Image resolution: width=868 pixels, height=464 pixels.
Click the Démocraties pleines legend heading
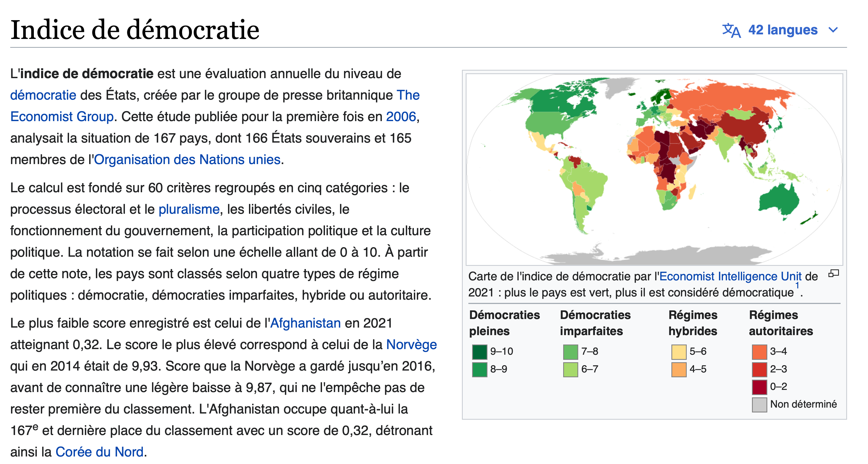(504, 323)
